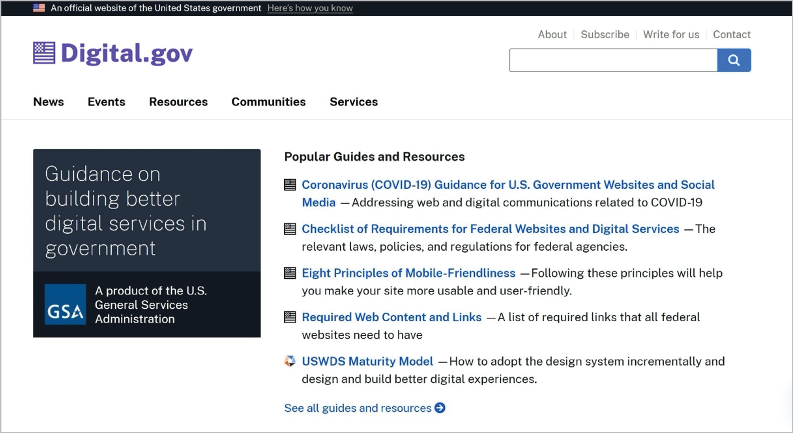793x433 pixels.
Task: Click into the site search field
Action: (x=612, y=60)
